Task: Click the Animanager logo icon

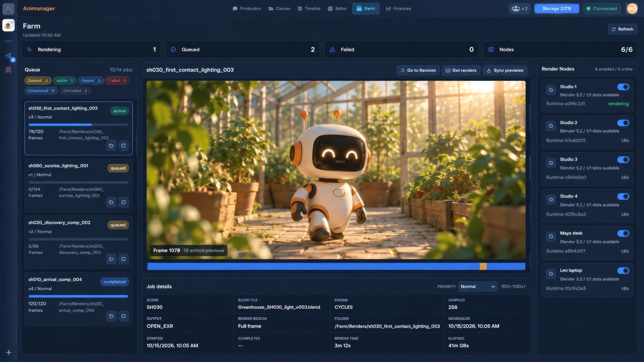Action: point(8,8)
